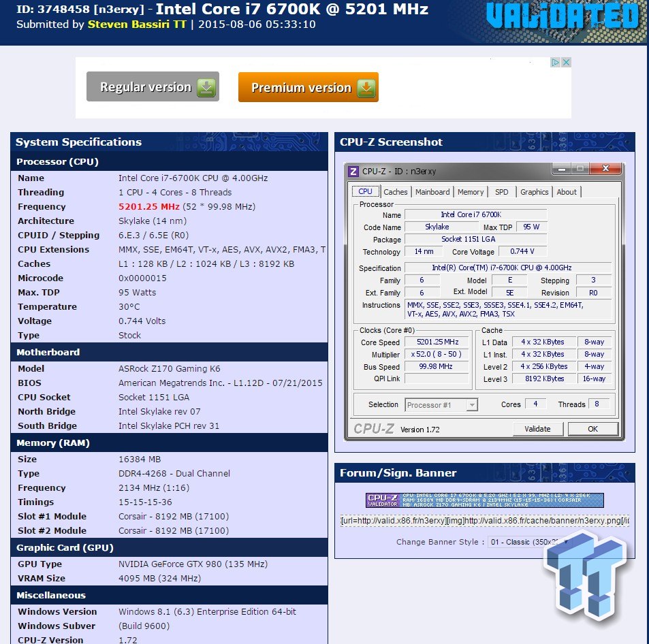Open the SPD tab
This screenshot has width=649, height=644.
point(502,192)
